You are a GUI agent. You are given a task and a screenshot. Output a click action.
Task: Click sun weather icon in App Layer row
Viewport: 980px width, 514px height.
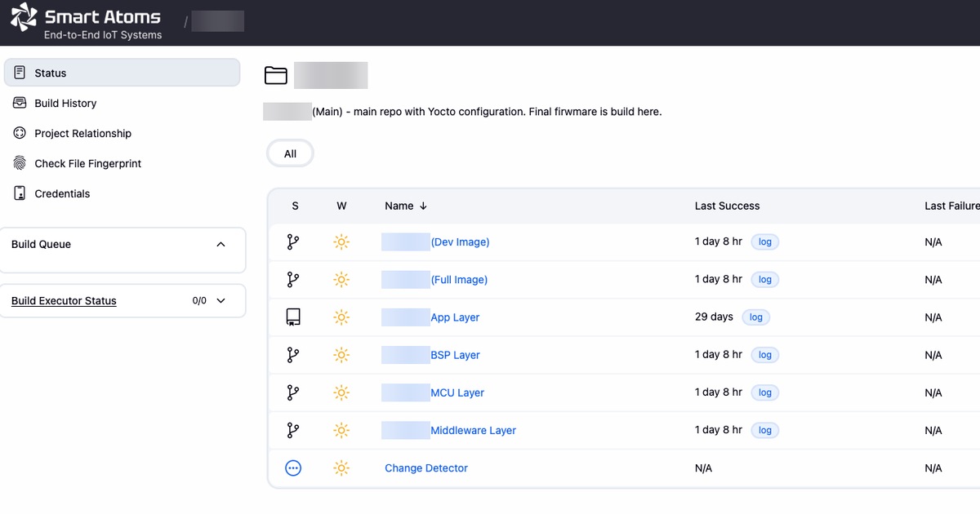341,317
